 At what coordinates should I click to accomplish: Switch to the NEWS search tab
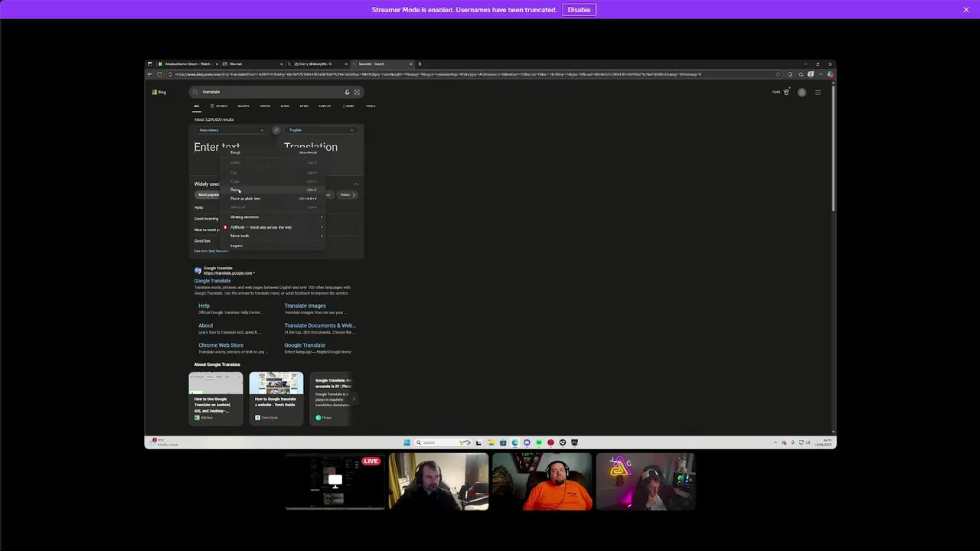(304, 106)
